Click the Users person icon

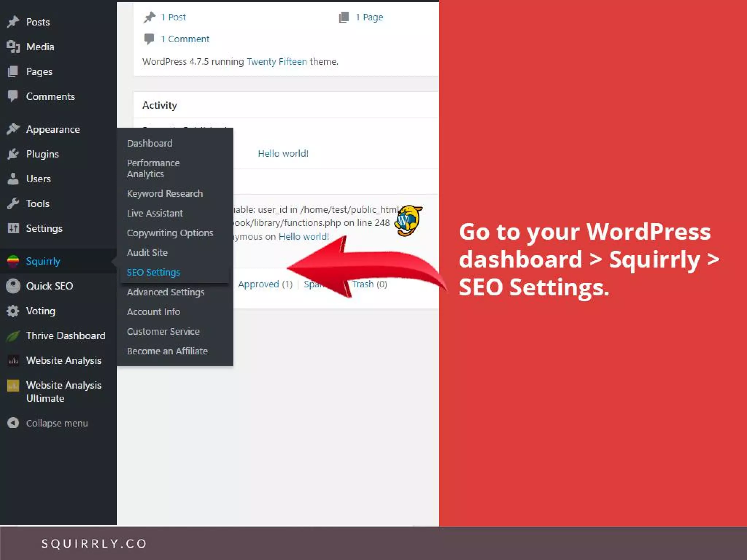tap(13, 179)
